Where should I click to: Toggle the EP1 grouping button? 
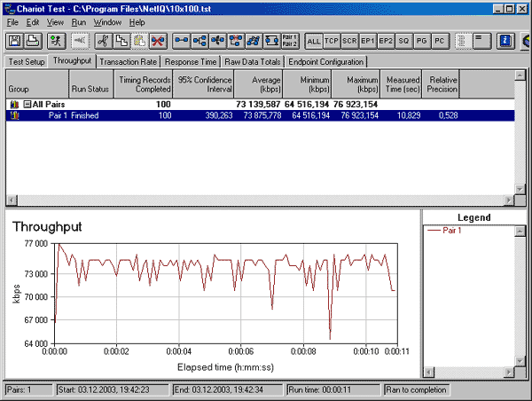368,41
